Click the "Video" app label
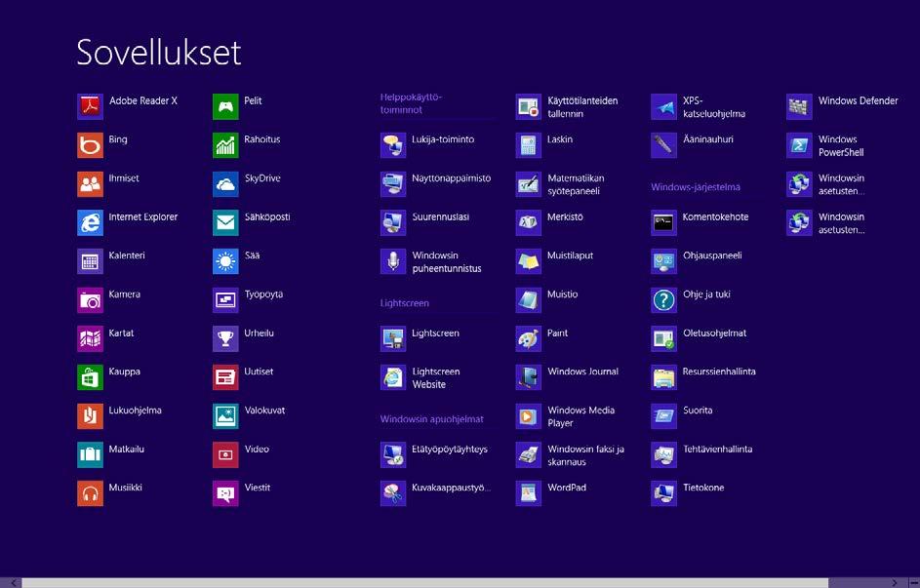The width and height of the screenshot is (920, 588). point(257,450)
